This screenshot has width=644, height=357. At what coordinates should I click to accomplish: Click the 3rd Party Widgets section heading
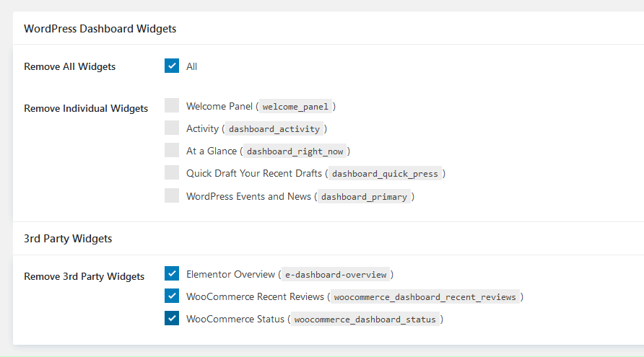click(x=68, y=238)
